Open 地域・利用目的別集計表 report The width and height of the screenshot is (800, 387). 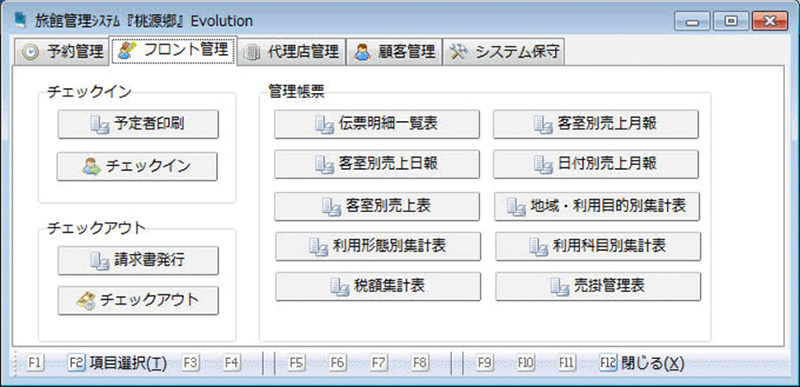(597, 206)
